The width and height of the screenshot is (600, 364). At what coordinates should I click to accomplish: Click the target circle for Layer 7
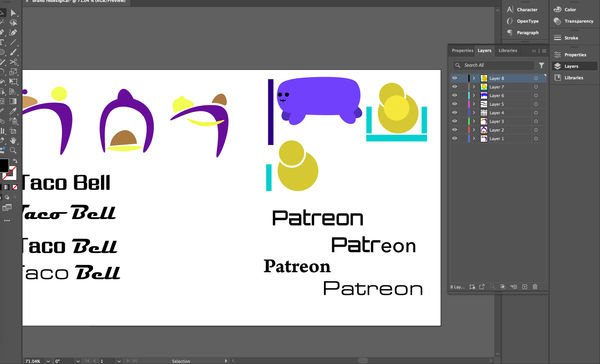tap(536, 87)
